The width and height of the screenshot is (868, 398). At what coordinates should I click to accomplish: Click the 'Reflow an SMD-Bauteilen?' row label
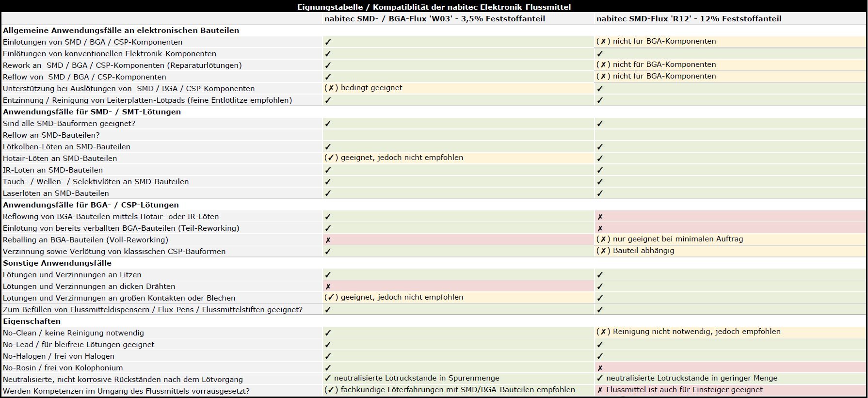pyautogui.click(x=51, y=135)
